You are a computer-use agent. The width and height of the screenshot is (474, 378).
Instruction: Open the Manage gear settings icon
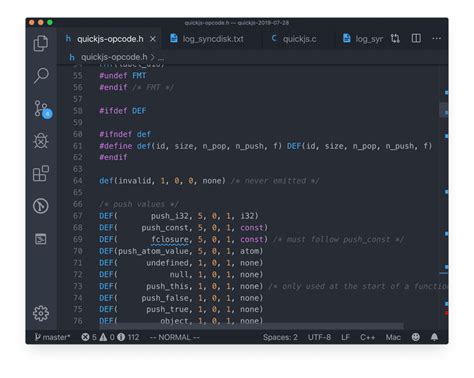coord(41,313)
